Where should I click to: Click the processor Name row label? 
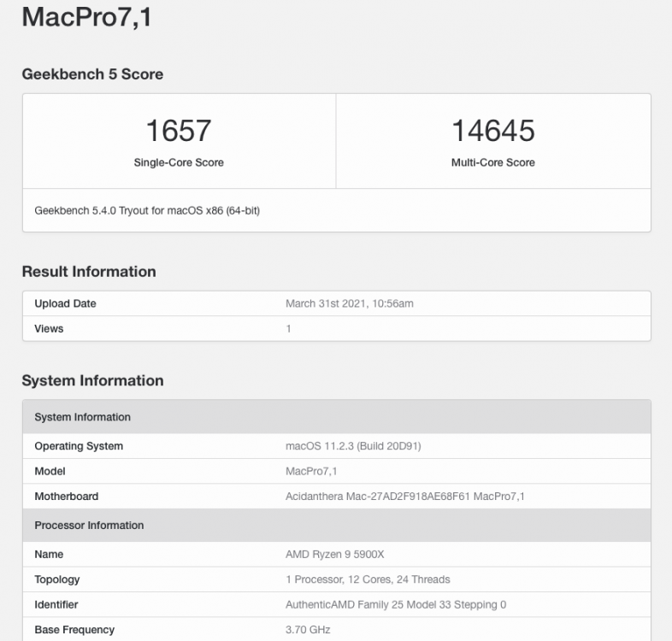tap(49, 554)
